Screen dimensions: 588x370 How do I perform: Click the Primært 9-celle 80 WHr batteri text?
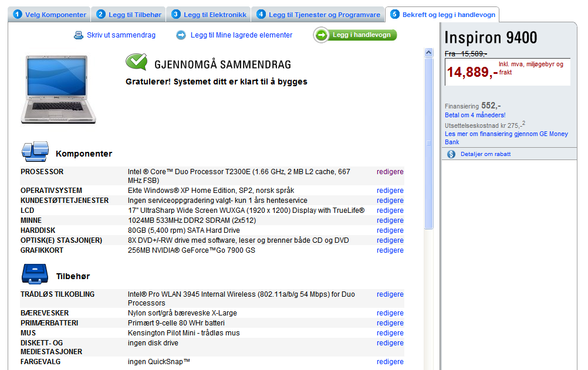pyautogui.click(x=176, y=323)
